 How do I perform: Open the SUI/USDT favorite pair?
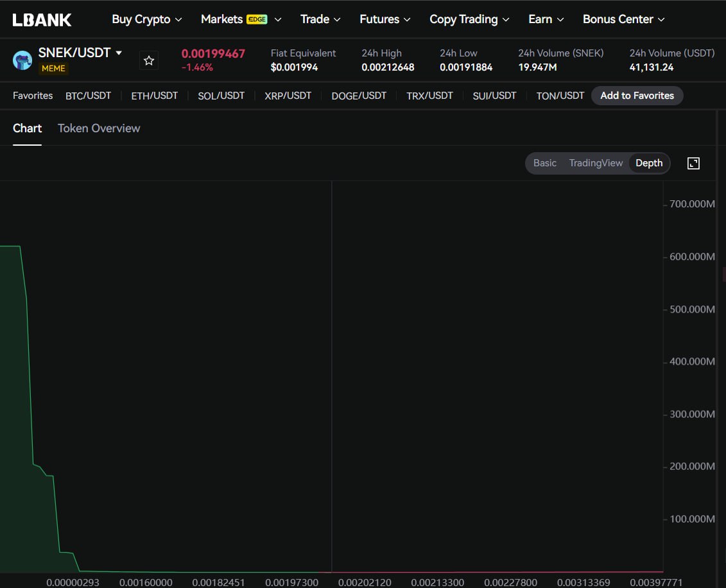(494, 96)
